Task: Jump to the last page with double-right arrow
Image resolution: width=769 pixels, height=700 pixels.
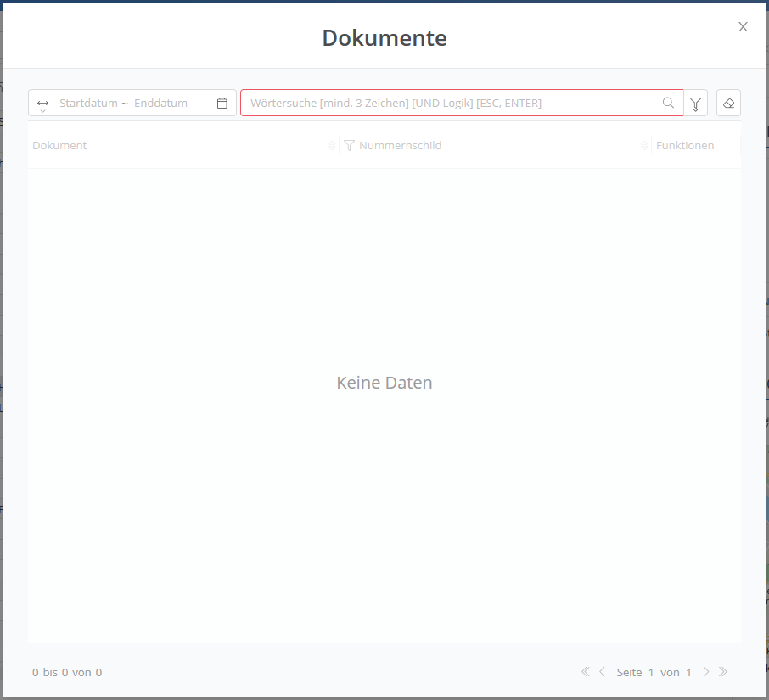Action: tap(723, 672)
